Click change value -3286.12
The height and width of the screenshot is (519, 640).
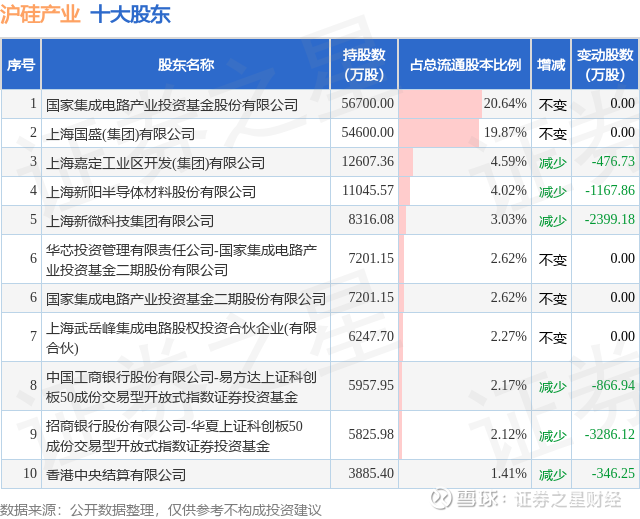click(610, 434)
